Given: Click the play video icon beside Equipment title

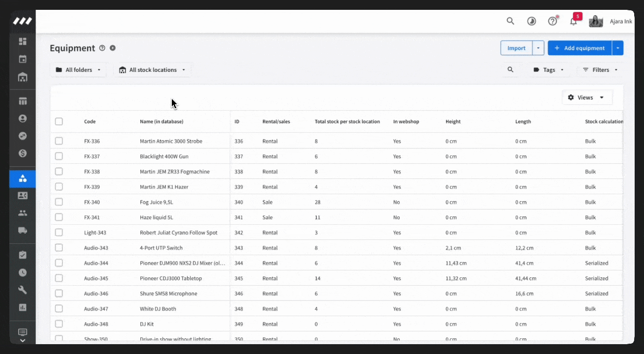Looking at the screenshot, I should tap(113, 48).
